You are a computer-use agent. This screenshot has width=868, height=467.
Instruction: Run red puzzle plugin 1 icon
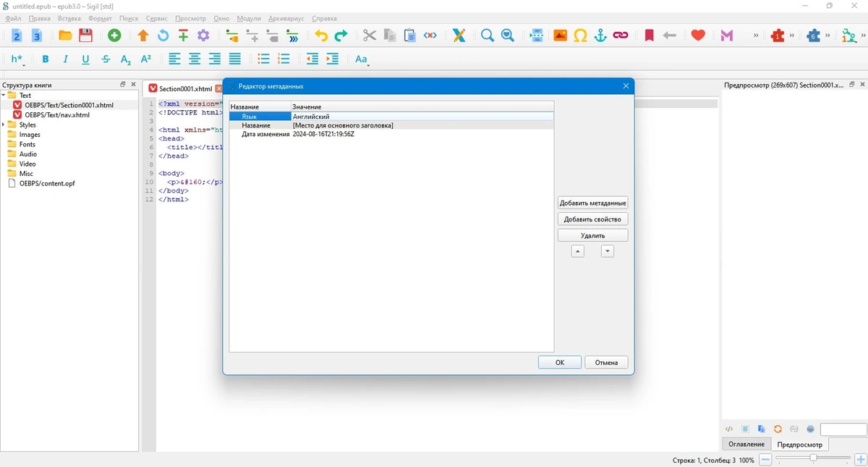tap(778, 35)
